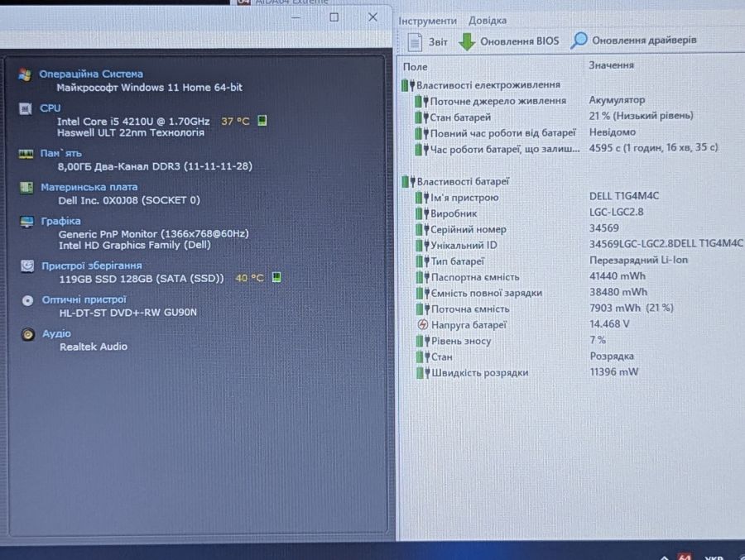Click the value 14.468 V
Screen dimensions: 745x560
coord(609,324)
